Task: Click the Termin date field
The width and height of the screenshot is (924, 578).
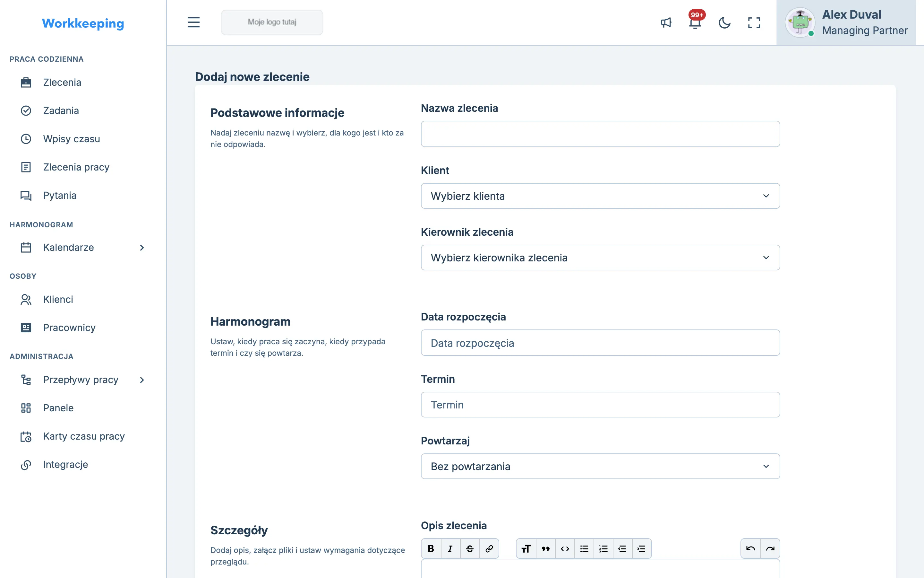Action: 600,405
